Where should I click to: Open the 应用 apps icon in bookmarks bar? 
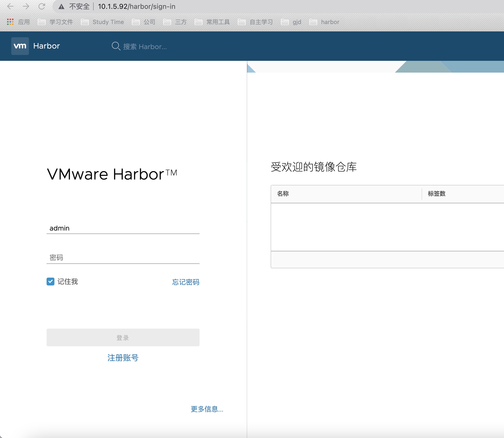coord(10,22)
